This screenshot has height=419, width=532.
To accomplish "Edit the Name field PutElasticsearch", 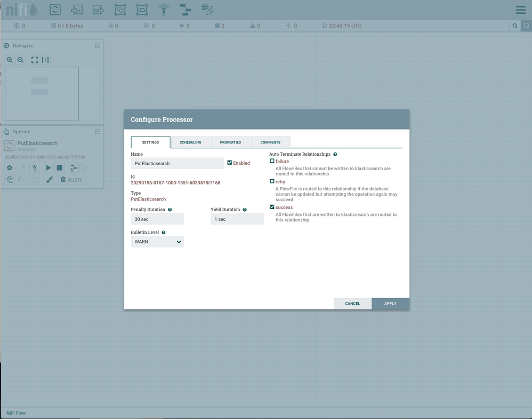I will point(177,164).
